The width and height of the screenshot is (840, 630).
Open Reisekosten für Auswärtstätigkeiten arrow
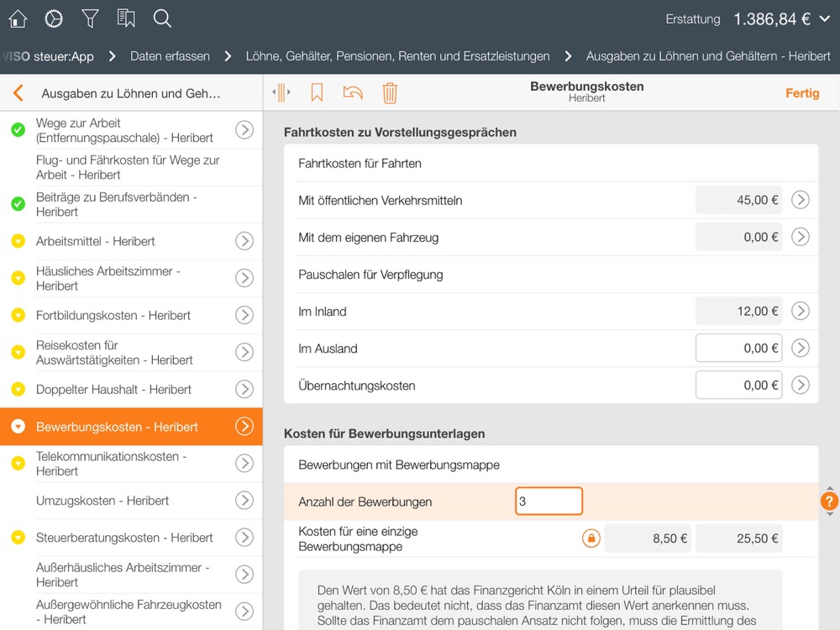click(x=244, y=352)
